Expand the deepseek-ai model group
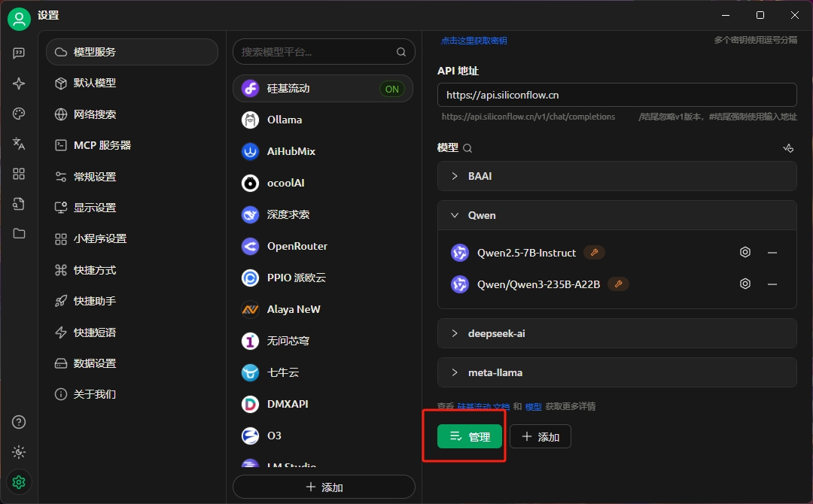813x504 pixels. (x=617, y=333)
